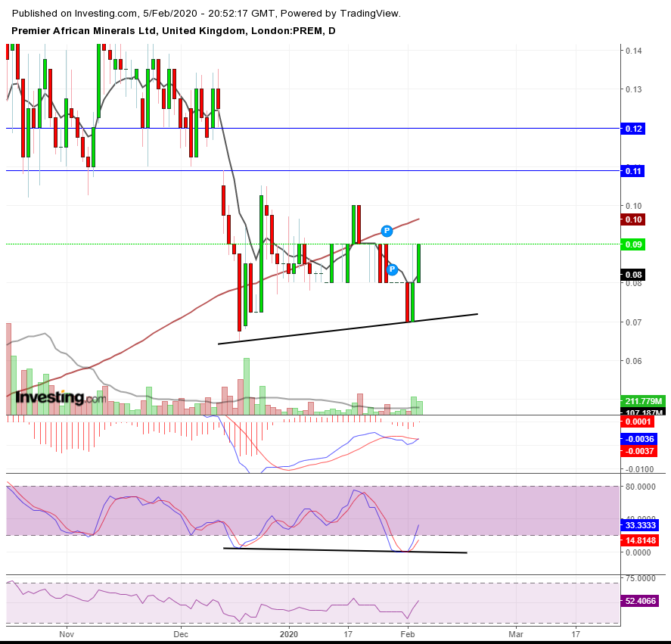The image size is (671, 644).
Task: Click the Dec label on time axis
Action: 181,633
